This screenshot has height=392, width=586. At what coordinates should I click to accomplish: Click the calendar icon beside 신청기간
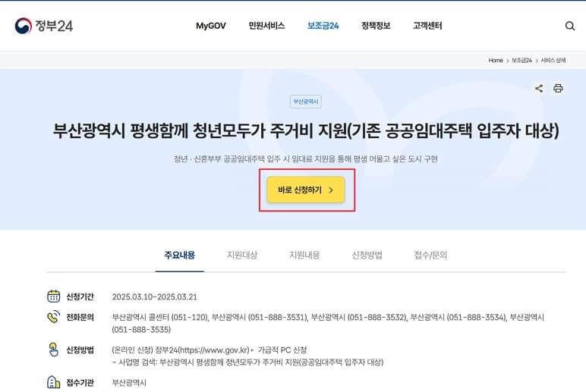tap(53, 296)
